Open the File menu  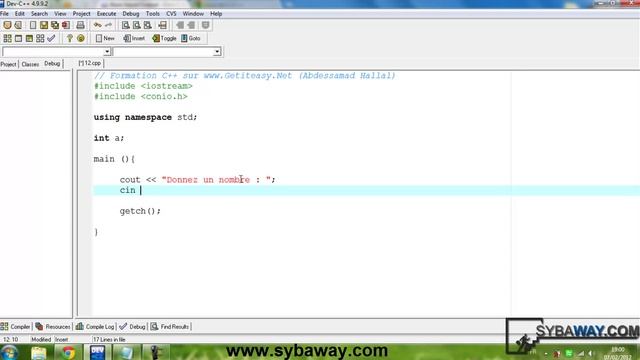pyautogui.click(x=4, y=14)
